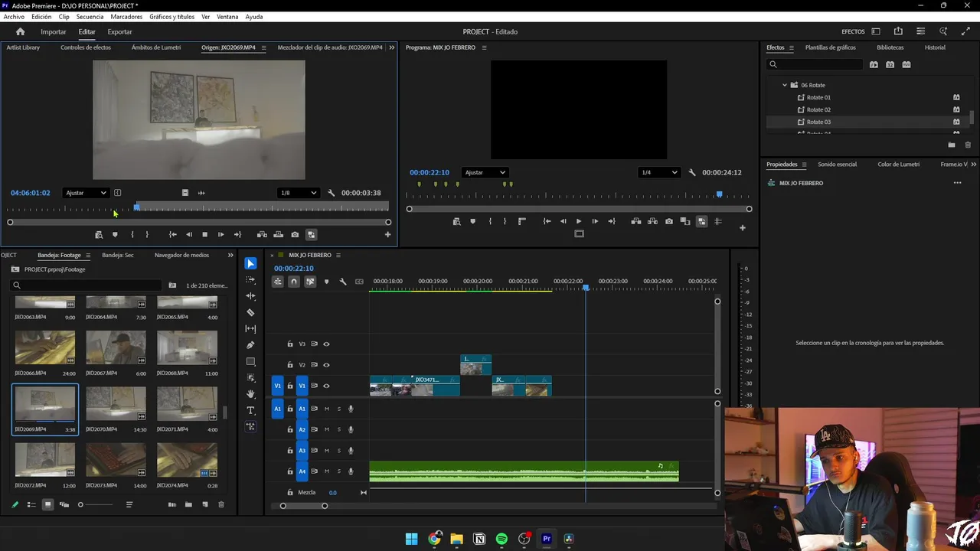Select the Slip tool

point(250,328)
